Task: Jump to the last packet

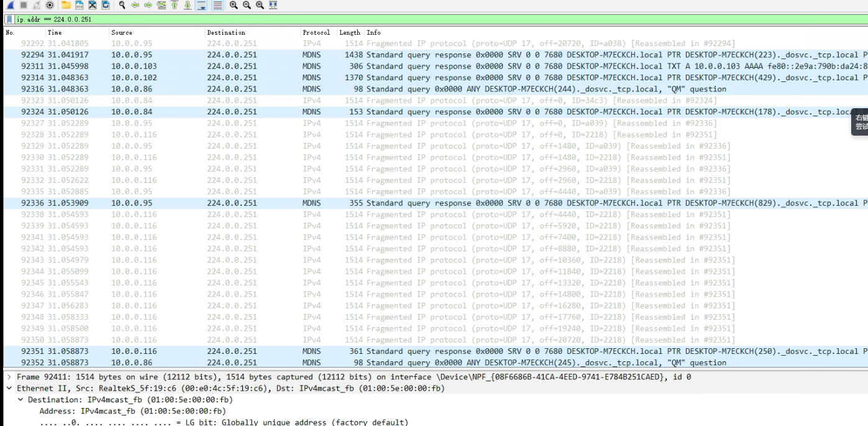Action: pos(188,5)
